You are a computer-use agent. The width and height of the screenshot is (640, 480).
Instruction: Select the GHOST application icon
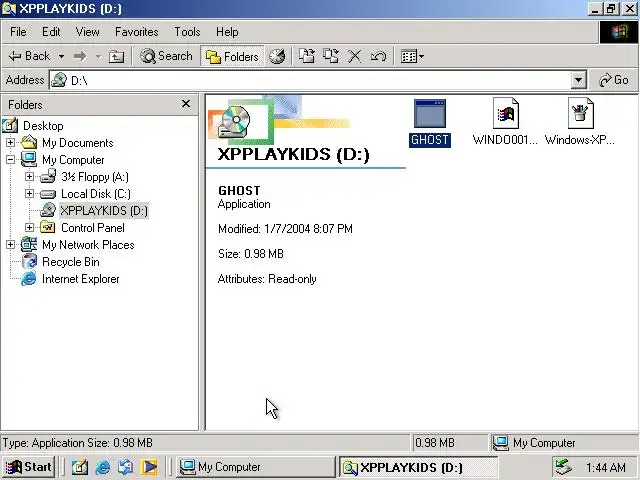click(430, 122)
